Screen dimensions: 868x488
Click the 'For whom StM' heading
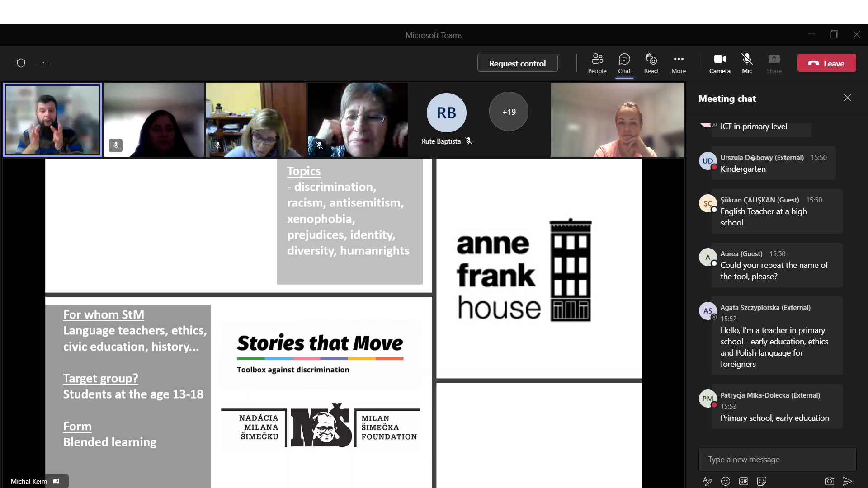pos(104,314)
